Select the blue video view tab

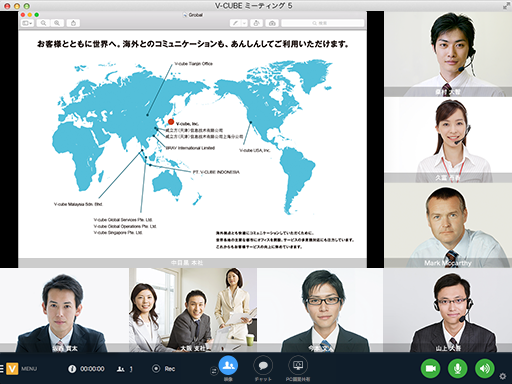coord(228,366)
